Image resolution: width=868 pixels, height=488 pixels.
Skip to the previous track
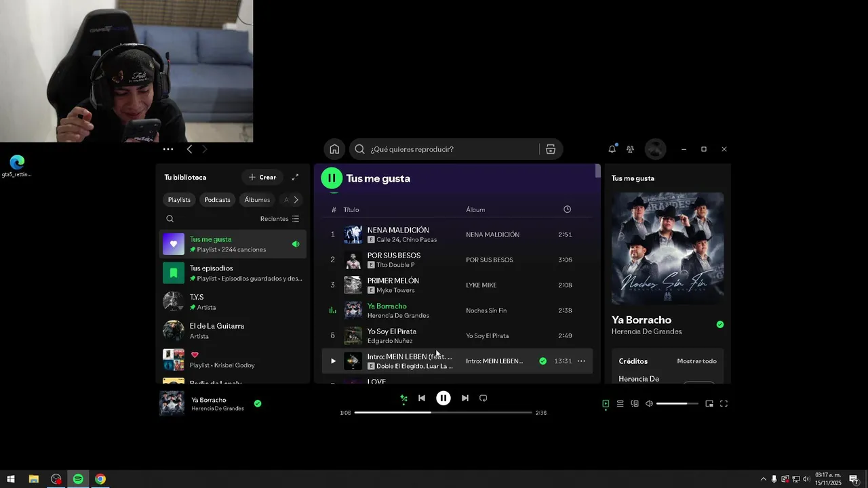(x=422, y=398)
